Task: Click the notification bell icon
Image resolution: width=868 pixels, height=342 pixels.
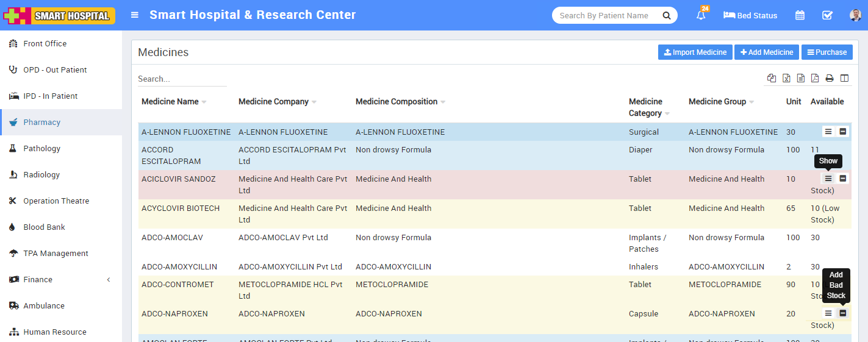Action: (701, 16)
